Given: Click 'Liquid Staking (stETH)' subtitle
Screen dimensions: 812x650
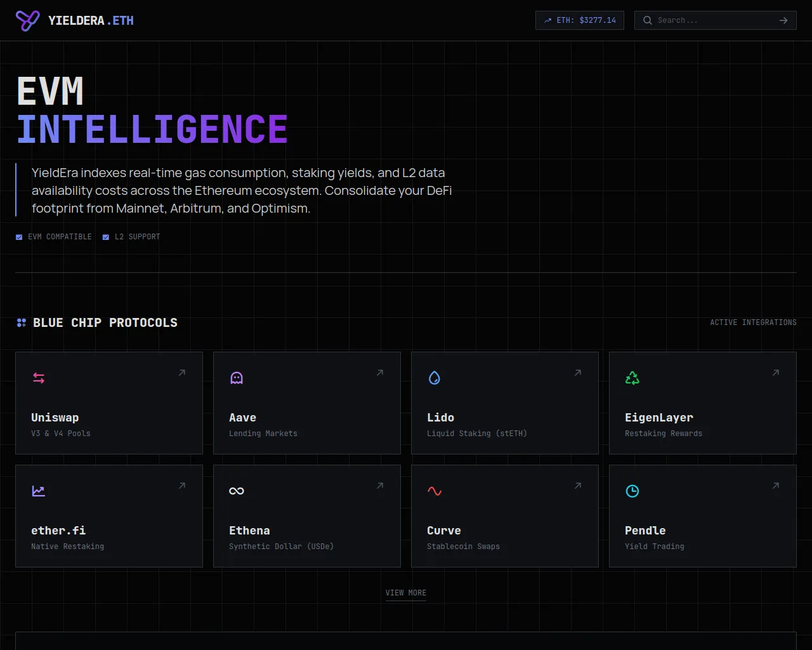Looking at the screenshot, I should 477,434.
